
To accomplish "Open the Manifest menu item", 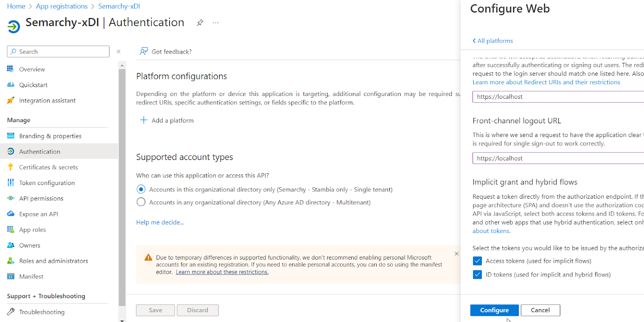I will (31, 276).
